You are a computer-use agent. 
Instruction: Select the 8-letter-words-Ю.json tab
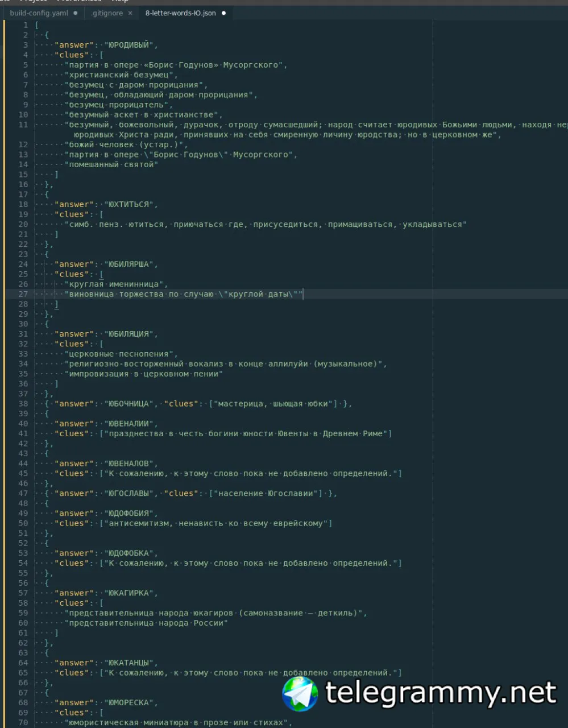click(x=181, y=13)
